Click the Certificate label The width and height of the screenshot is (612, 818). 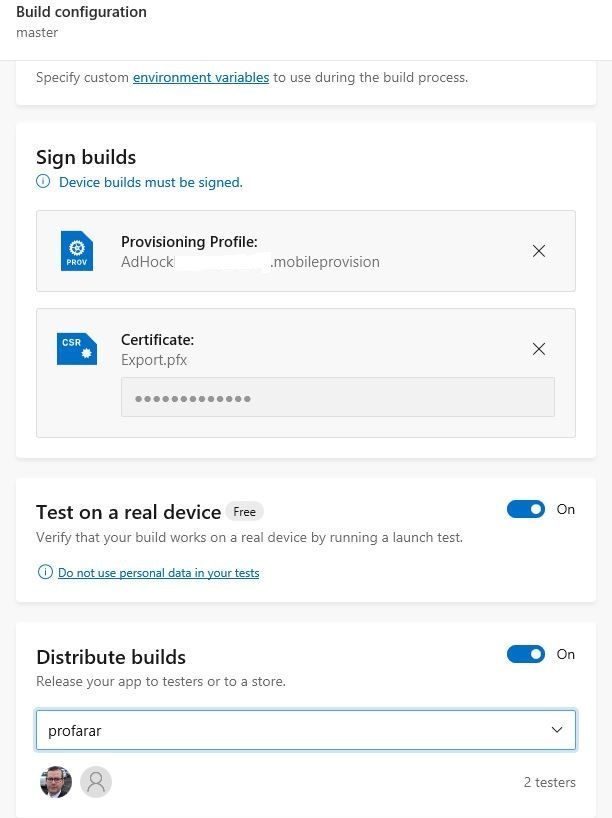(158, 340)
